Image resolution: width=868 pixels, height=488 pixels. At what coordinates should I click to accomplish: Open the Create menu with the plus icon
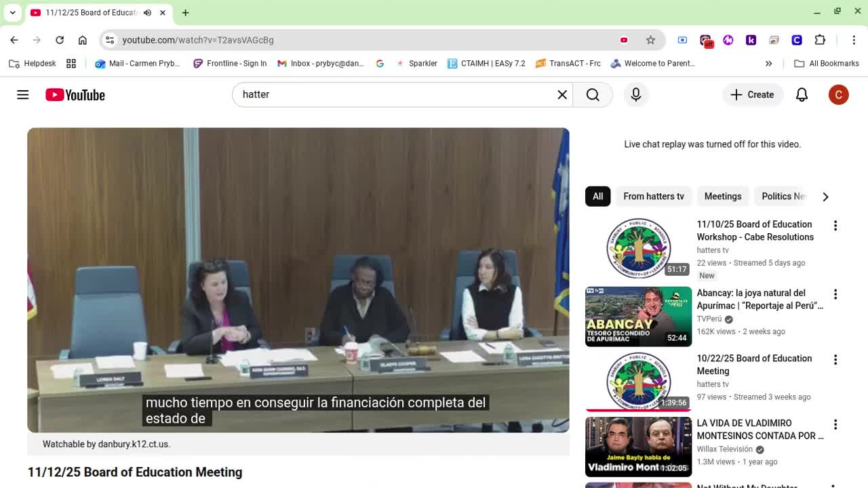click(x=753, y=95)
